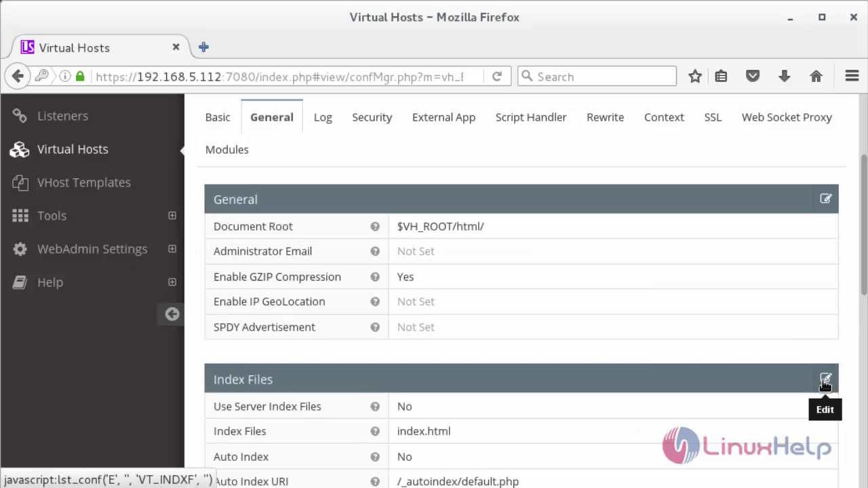Click the /_autoindex/default.php value
The width and height of the screenshot is (868, 488).
point(458,482)
